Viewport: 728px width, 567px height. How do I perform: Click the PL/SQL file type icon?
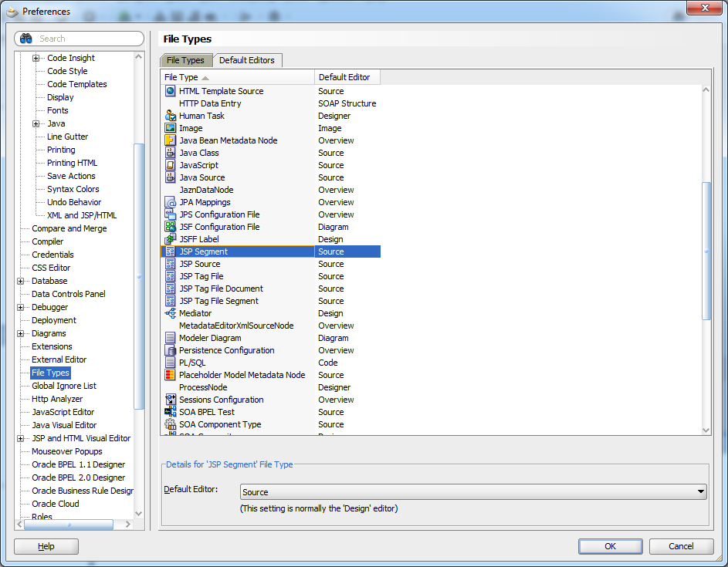(169, 363)
